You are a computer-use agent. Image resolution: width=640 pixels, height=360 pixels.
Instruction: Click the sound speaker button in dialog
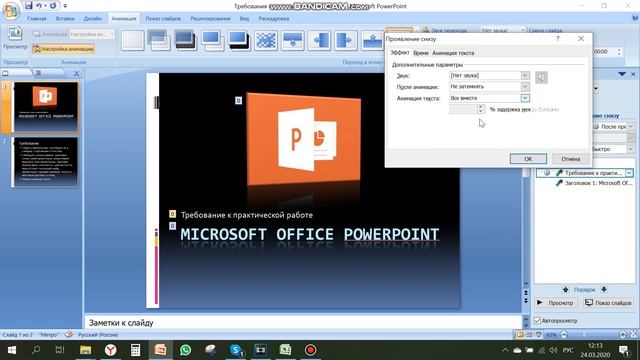[541, 77]
